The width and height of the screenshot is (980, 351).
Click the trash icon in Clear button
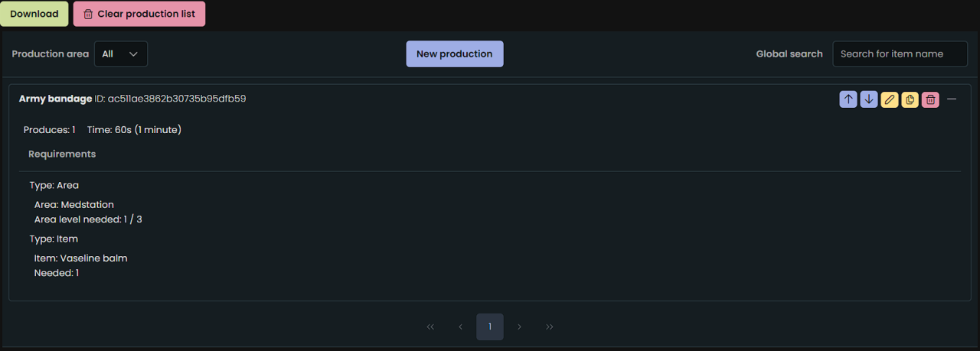click(88, 14)
